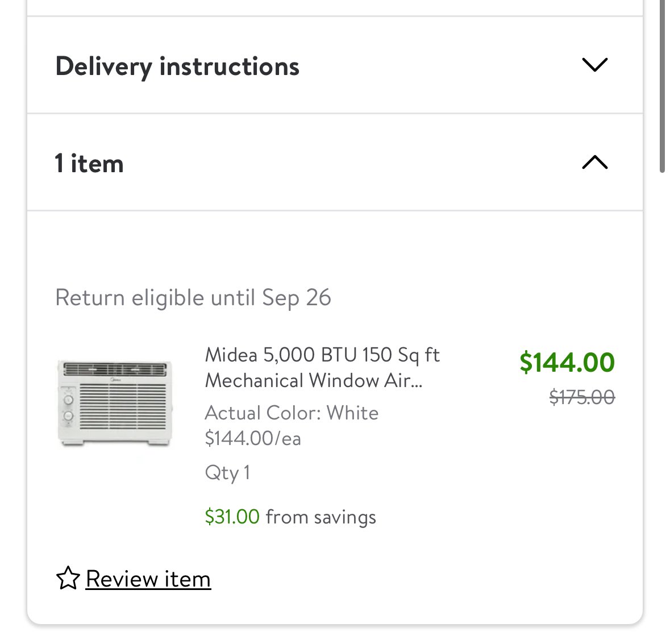Click the "1 item" heading text
This screenshot has height=644, width=670.
coord(89,163)
